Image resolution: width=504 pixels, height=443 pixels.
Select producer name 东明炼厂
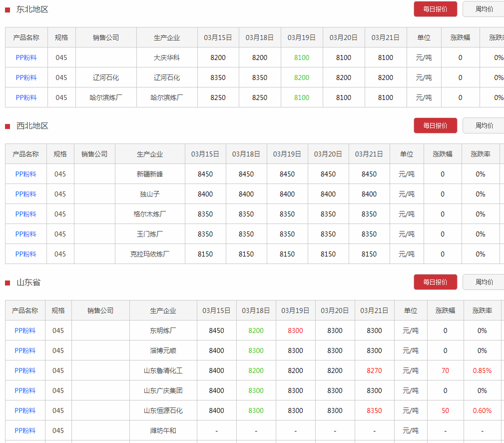163,330
